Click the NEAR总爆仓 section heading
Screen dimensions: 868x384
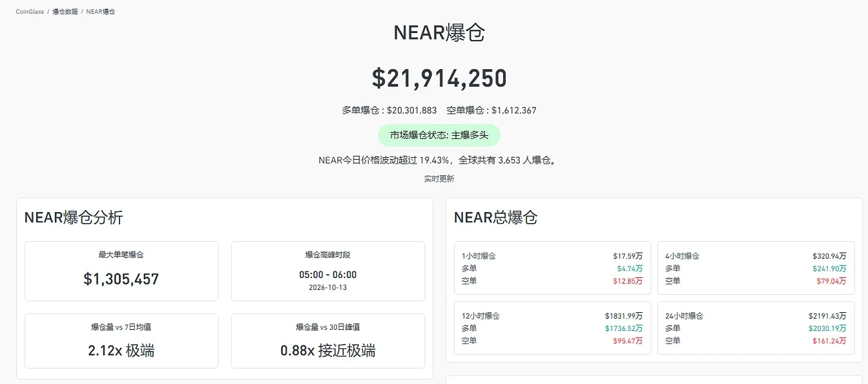click(x=496, y=217)
